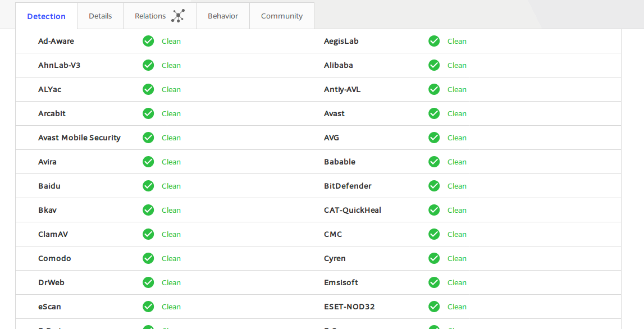The height and width of the screenshot is (329, 644).
Task: Click the DrWeb green checkmark icon
Action: 148,282
